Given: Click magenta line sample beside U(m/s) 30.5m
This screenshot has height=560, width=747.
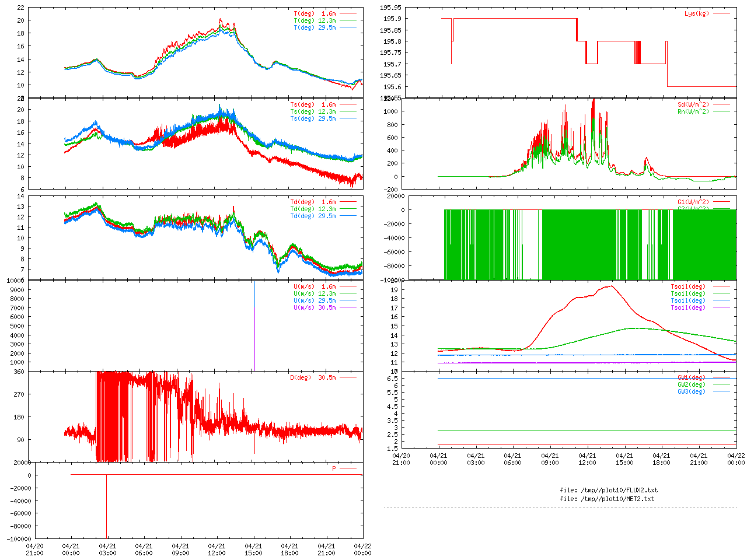Looking at the screenshot, I should 348,307.
